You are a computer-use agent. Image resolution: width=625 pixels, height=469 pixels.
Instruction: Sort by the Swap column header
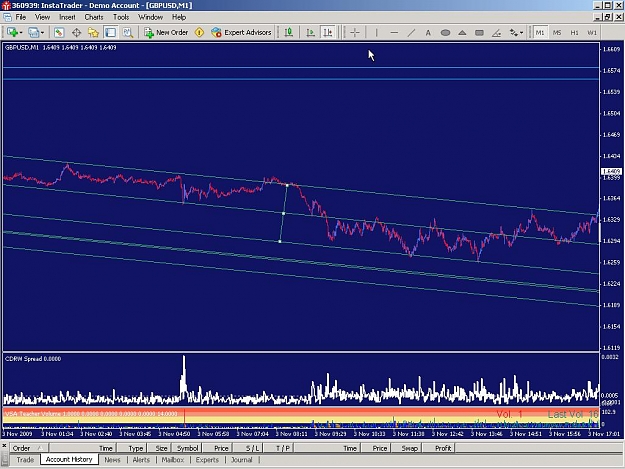406,448
